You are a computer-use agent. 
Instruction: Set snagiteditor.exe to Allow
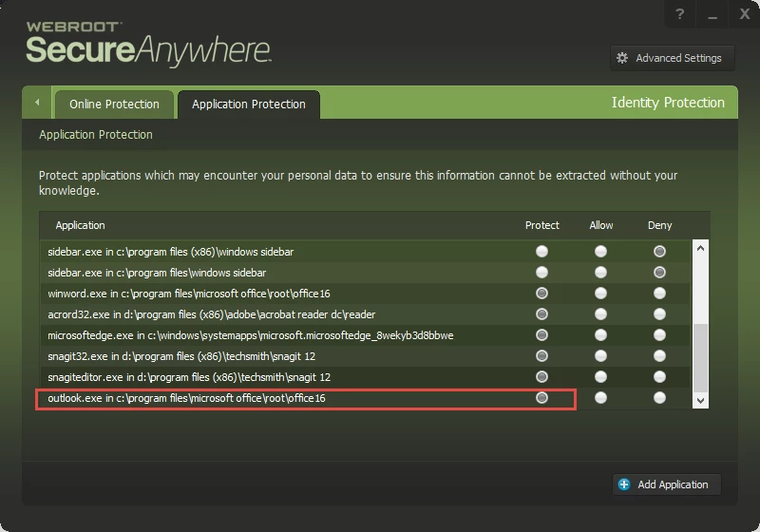[x=600, y=377]
